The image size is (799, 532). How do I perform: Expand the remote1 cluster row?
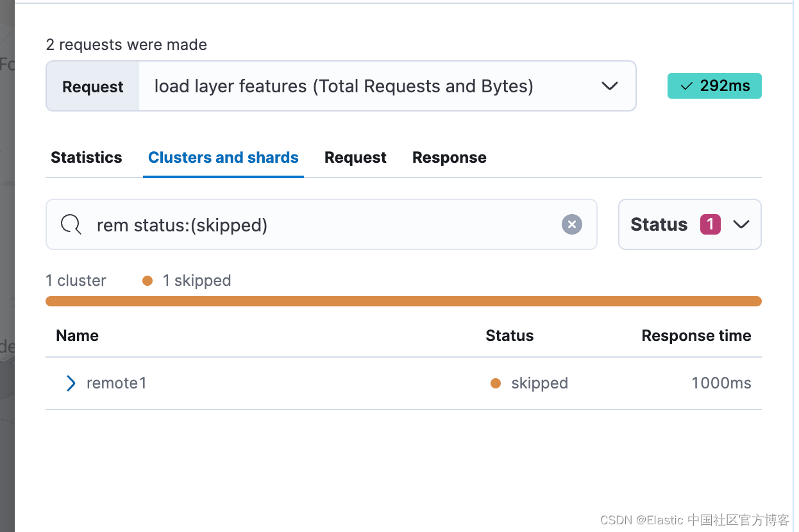[71, 383]
